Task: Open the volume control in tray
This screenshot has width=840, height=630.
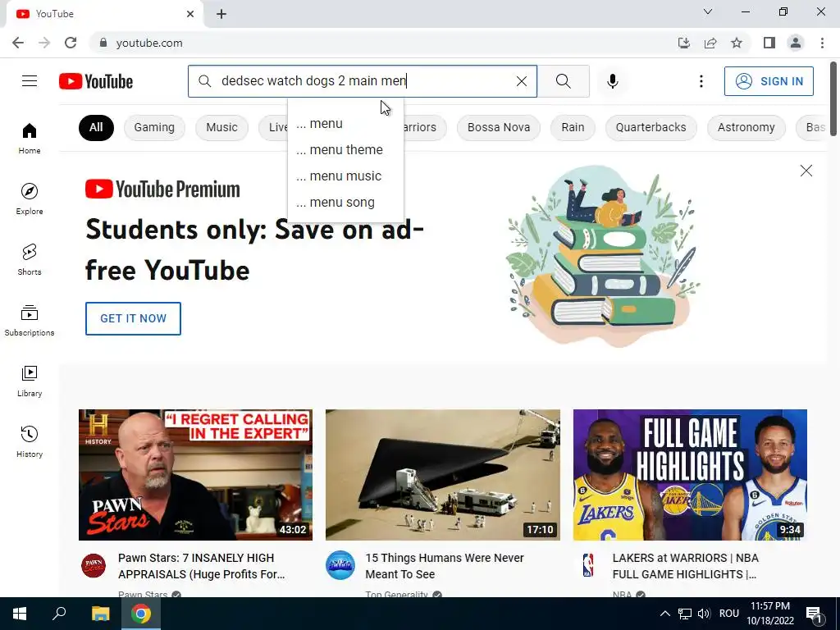Action: [704, 614]
